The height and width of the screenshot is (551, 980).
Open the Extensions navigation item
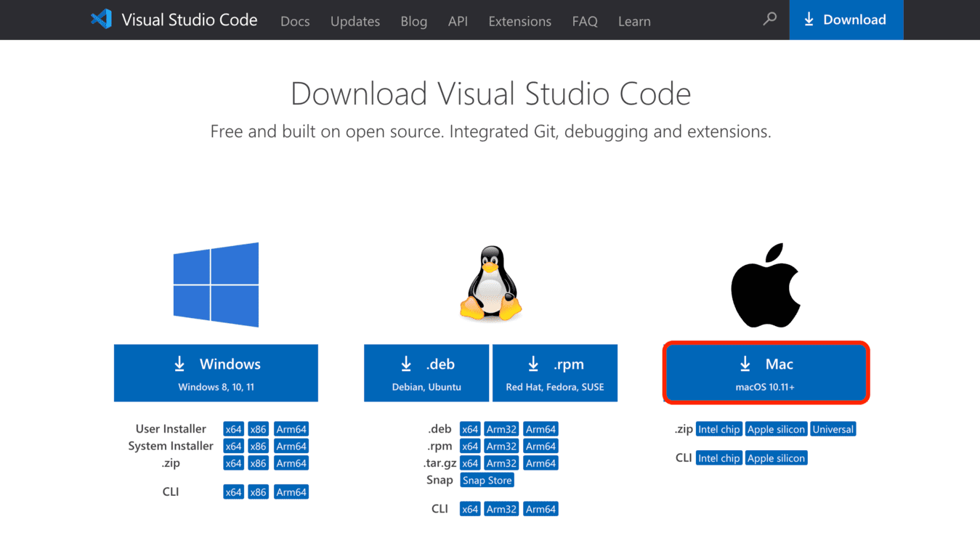pos(520,21)
